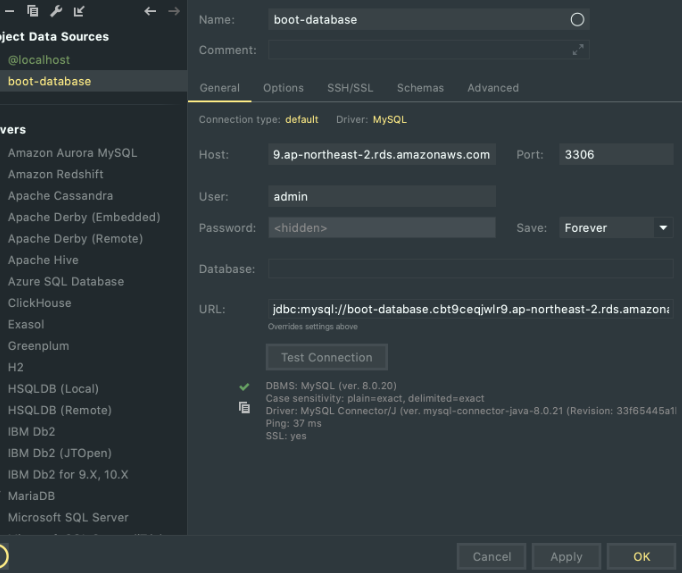
Task: Click the JDBC URL input field
Action: click(471, 309)
